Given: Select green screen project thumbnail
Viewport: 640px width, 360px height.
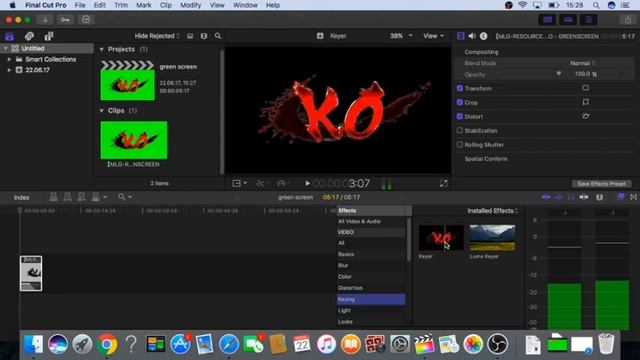Looking at the screenshot, I should (127, 81).
